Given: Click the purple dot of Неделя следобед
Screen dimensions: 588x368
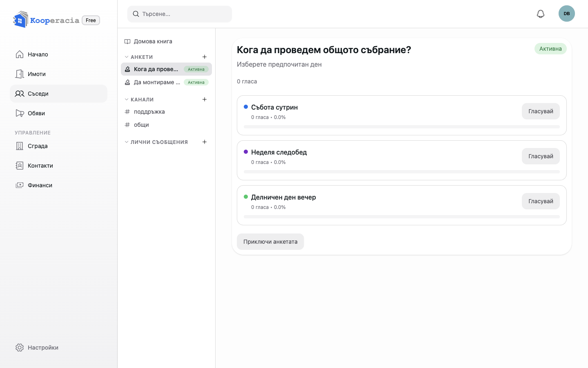Looking at the screenshot, I should tap(246, 152).
